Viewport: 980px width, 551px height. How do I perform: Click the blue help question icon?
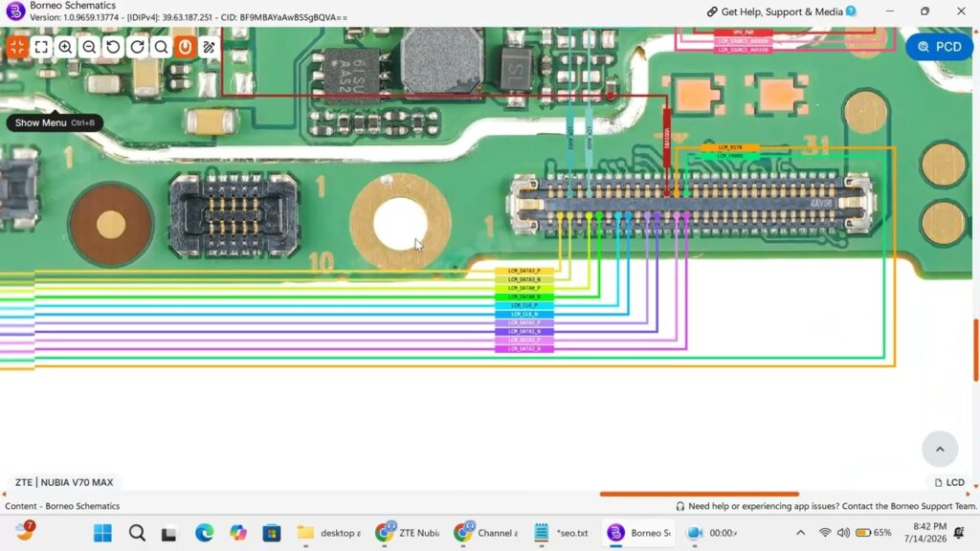click(851, 11)
